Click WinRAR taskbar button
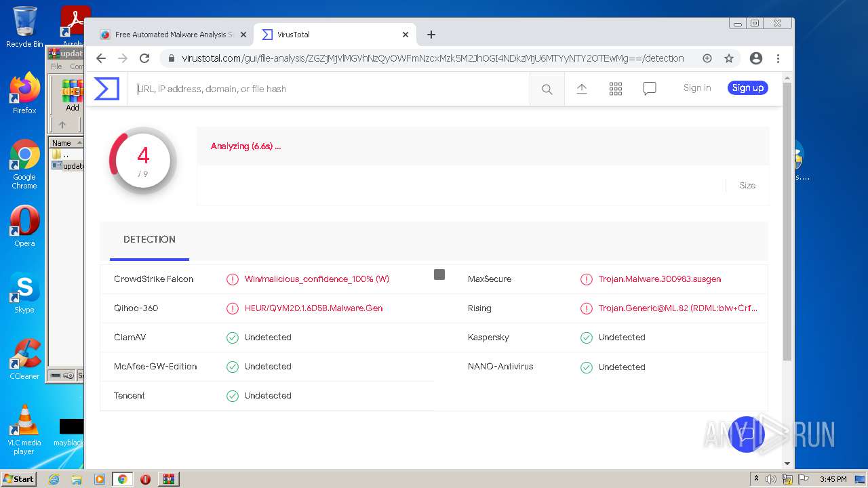The width and height of the screenshot is (868, 488). tap(168, 479)
